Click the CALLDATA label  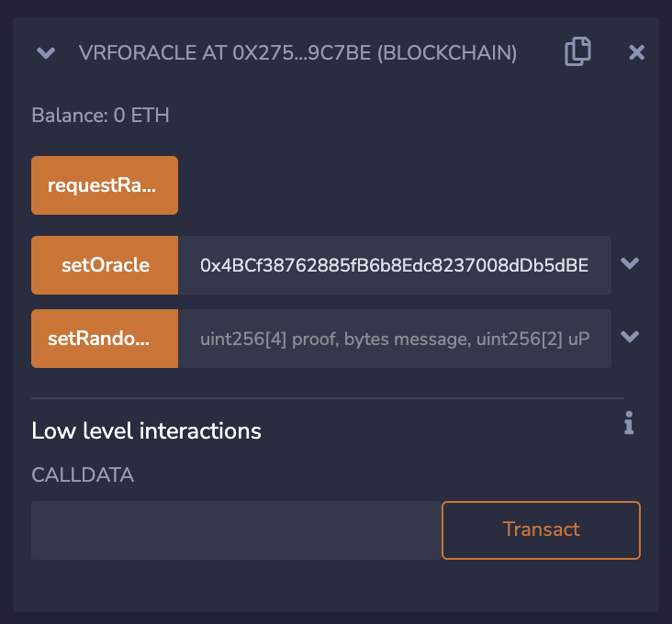[83, 475]
